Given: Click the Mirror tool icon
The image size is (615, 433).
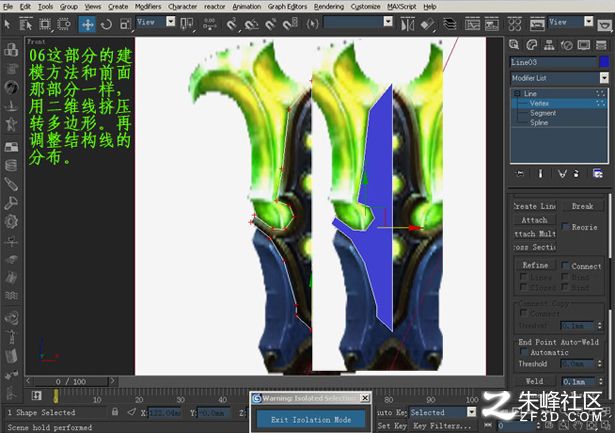Looking at the screenshot, I should [408, 24].
